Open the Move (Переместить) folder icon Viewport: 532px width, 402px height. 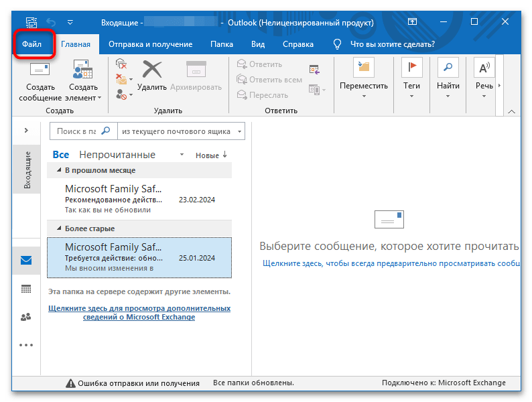coord(363,68)
